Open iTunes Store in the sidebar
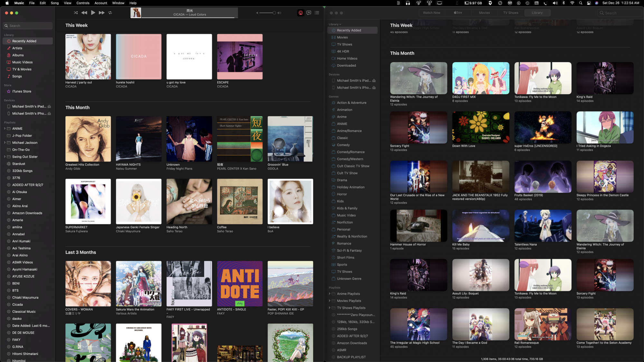Screen dimensions: 644x362 coord(22,91)
